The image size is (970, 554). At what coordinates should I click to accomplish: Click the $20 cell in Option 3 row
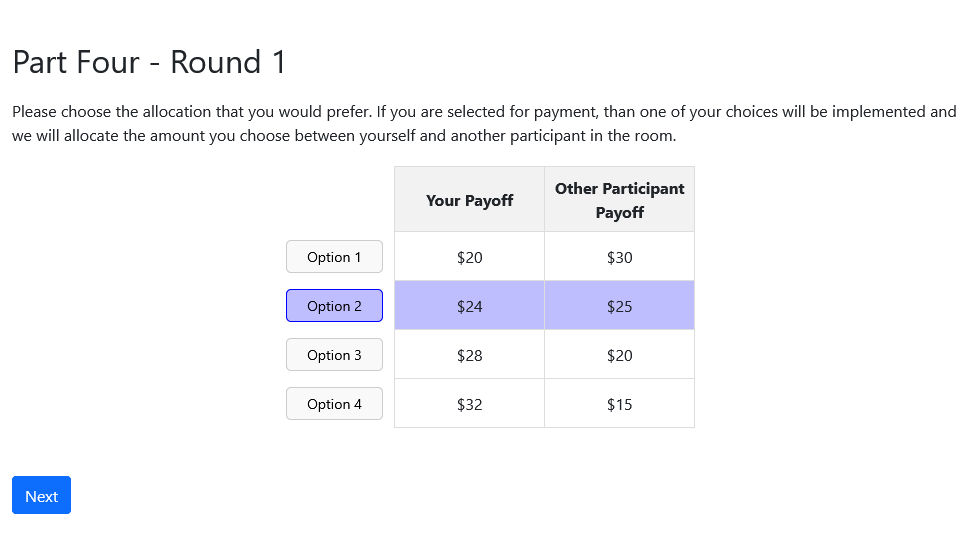tap(619, 355)
